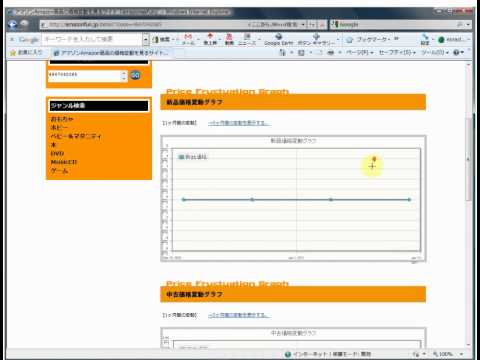
Task: Click the period link above the new-price graph
Action: [x=238, y=123]
